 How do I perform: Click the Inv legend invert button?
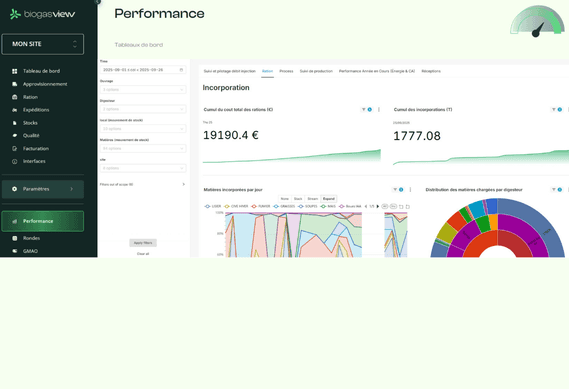[x=393, y=206]
